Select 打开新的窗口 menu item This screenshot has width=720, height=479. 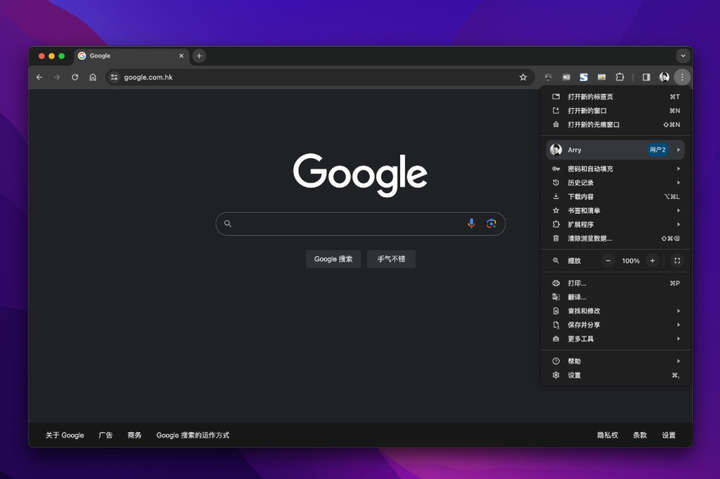[615, 111]
